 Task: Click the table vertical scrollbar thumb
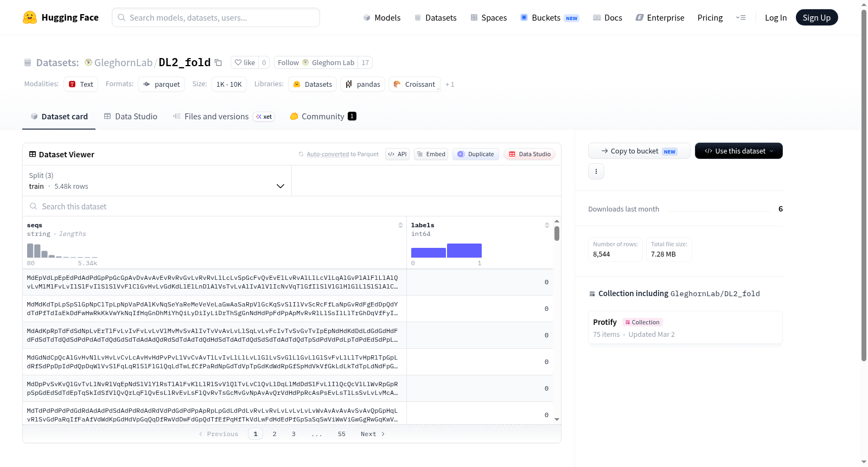coord(557,233)
